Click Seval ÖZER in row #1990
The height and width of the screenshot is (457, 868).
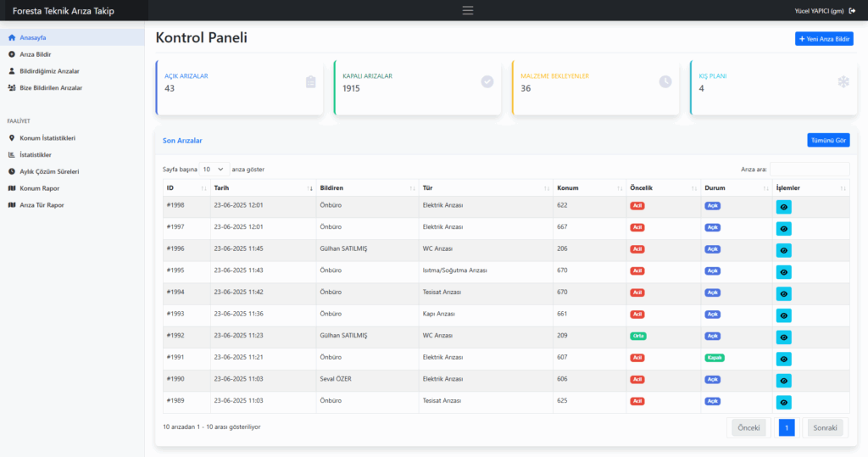pos(336,379)
